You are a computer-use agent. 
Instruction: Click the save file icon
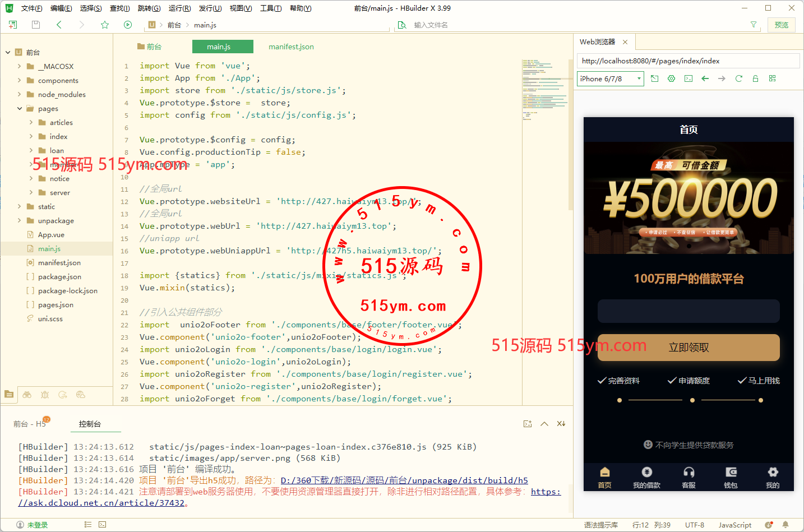[36, 25]
